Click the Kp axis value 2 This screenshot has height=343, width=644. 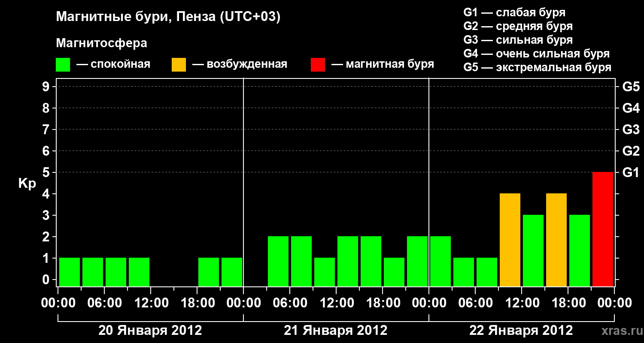click(x=47, y=237)
